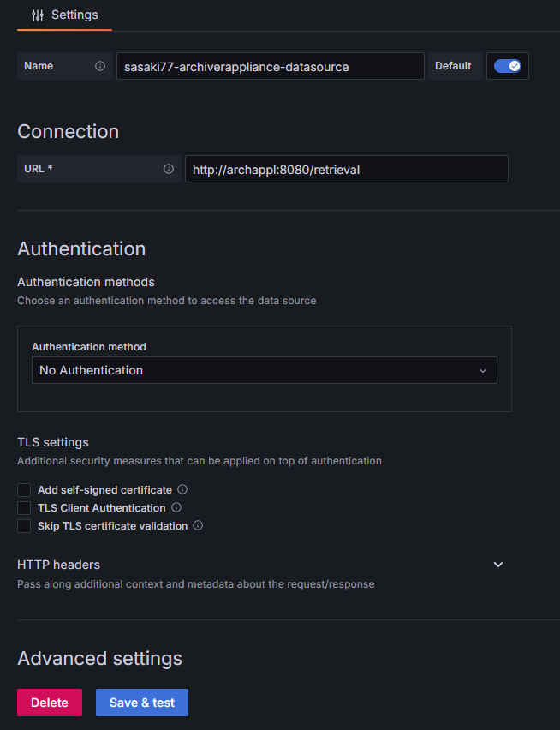
Task: Click the HTTP headers label to expand it
Action: pyautogui.click(x=57, y=565)
